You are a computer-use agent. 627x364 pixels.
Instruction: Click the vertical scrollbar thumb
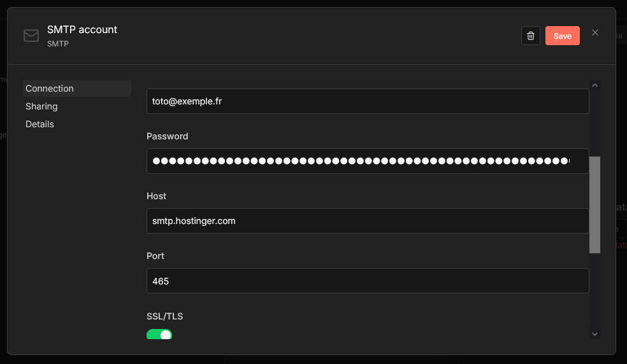595,204
